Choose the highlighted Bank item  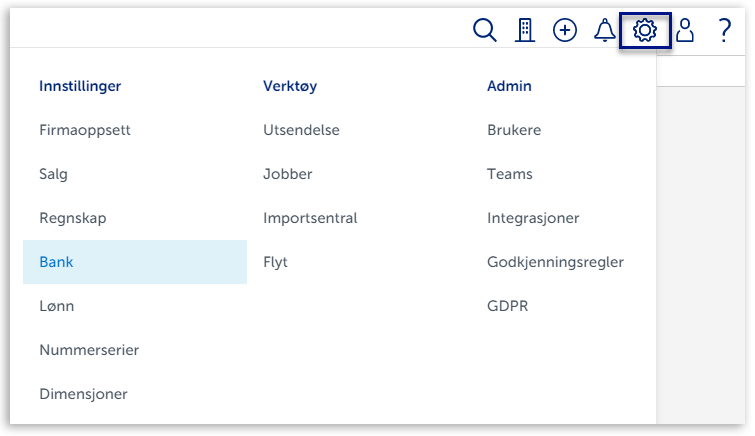(x=56, y=262)
